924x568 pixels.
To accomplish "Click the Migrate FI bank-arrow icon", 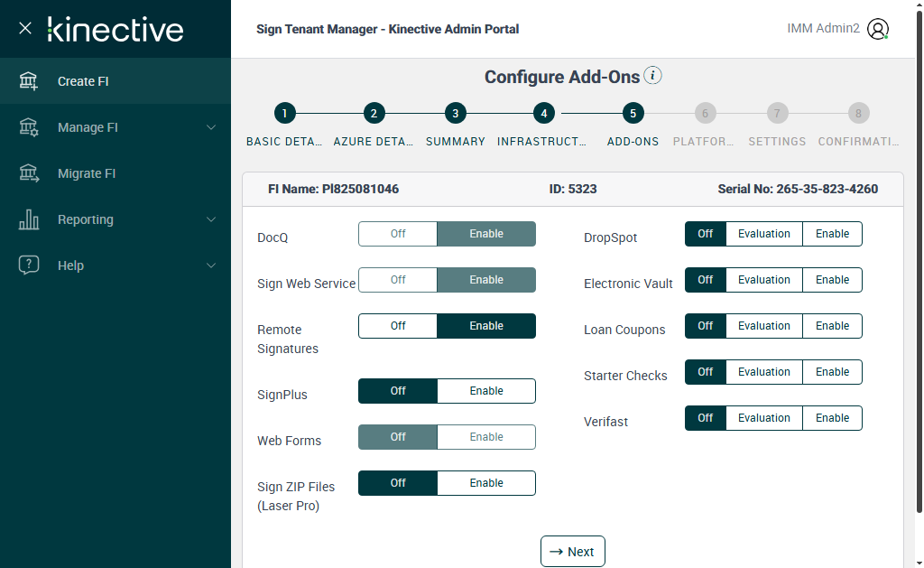I will tap(28, 172).
